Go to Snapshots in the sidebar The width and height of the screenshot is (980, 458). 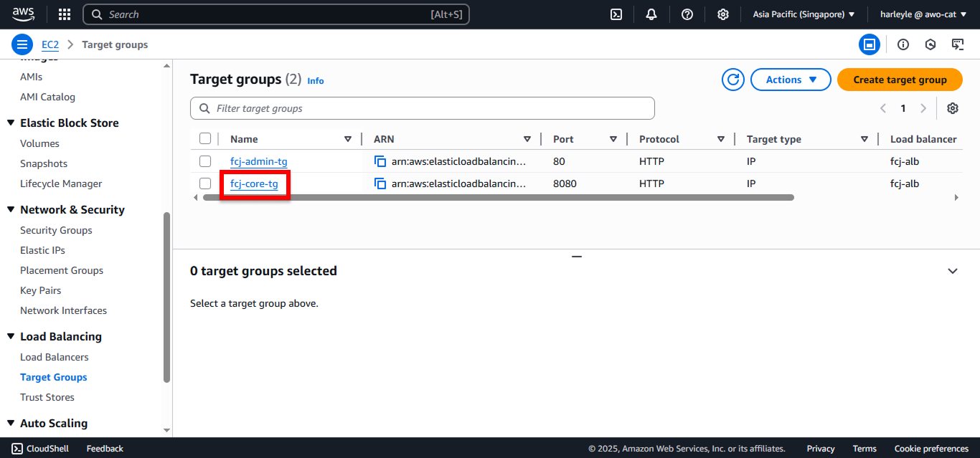tap(44, 163)
